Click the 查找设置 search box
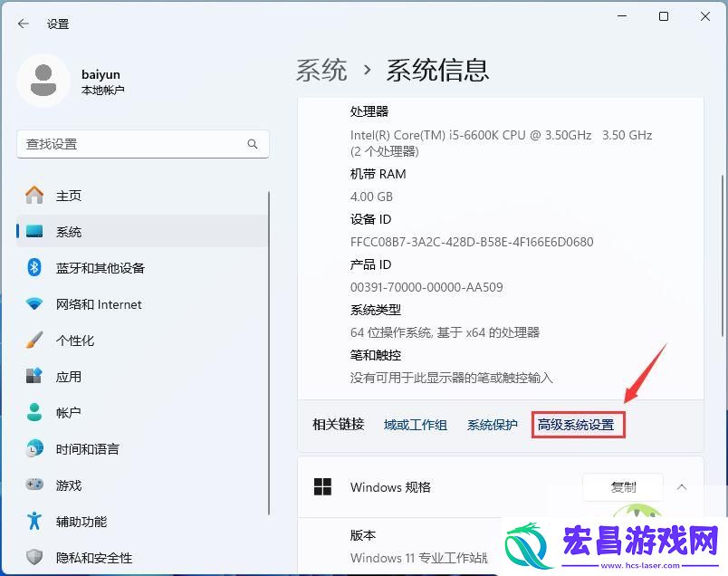Image resolution: width=728 pixels, height=576 pixels. (143, 144)
